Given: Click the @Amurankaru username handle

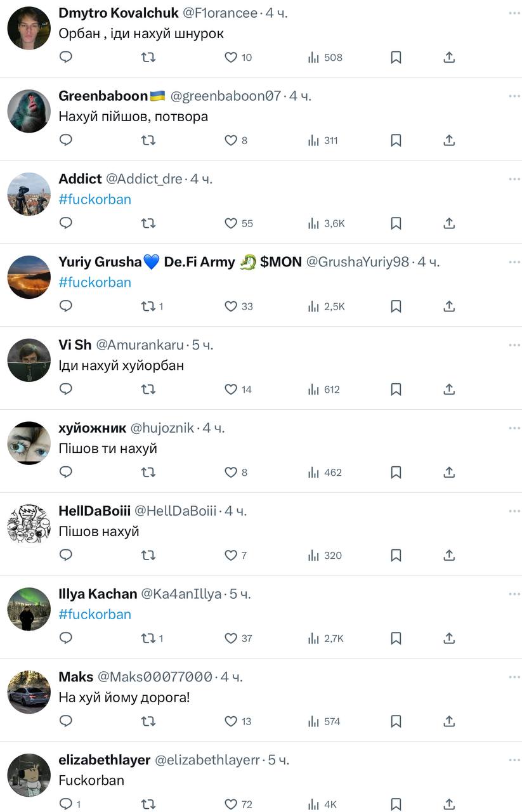Looking at the screenshot, I should [x=140, y=345].
